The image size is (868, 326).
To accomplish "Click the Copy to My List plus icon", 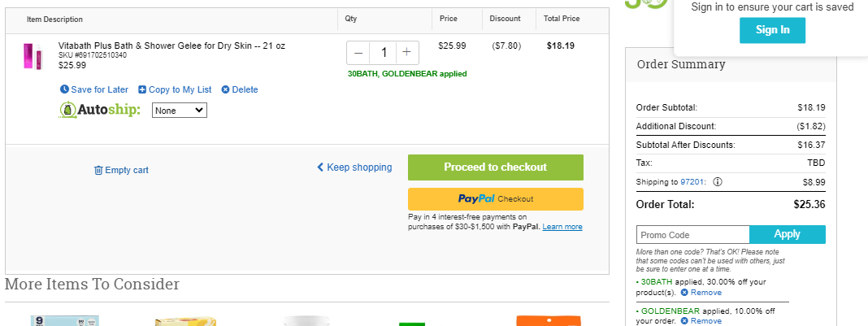I will pyautogui.click(x=142, y=89).
